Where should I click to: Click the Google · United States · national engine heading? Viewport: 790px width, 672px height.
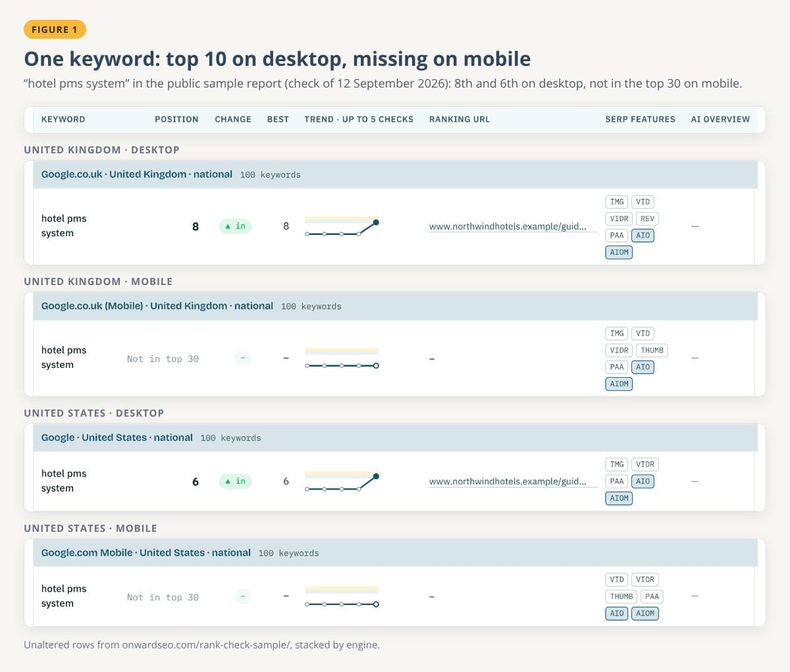[117, 438]
